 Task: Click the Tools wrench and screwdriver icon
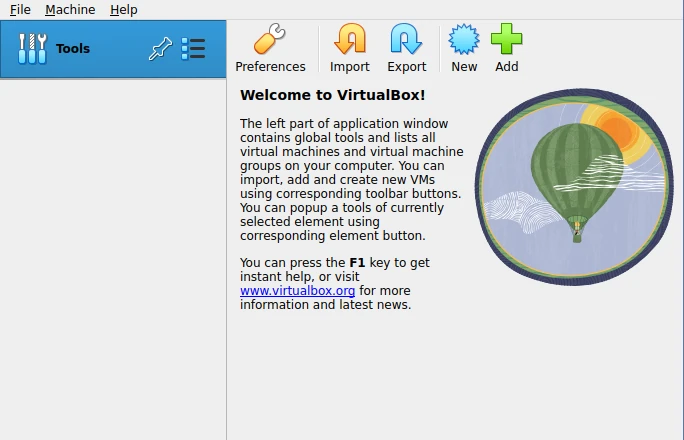[32, 48]
